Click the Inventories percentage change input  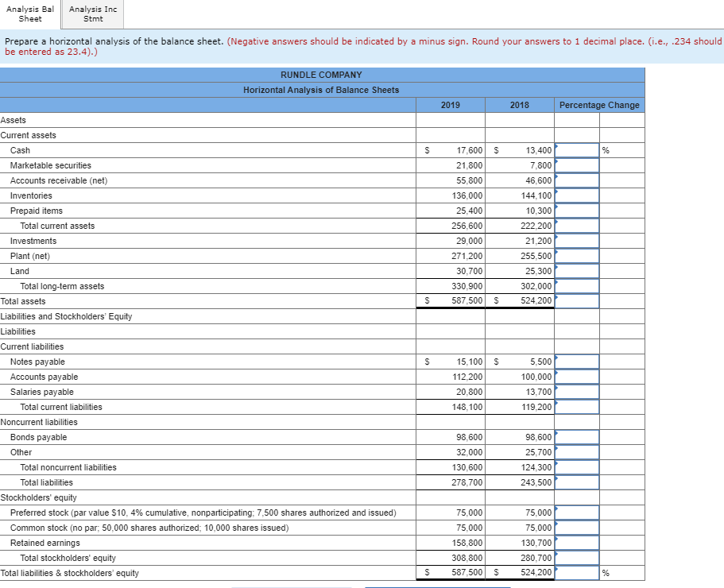577,195
